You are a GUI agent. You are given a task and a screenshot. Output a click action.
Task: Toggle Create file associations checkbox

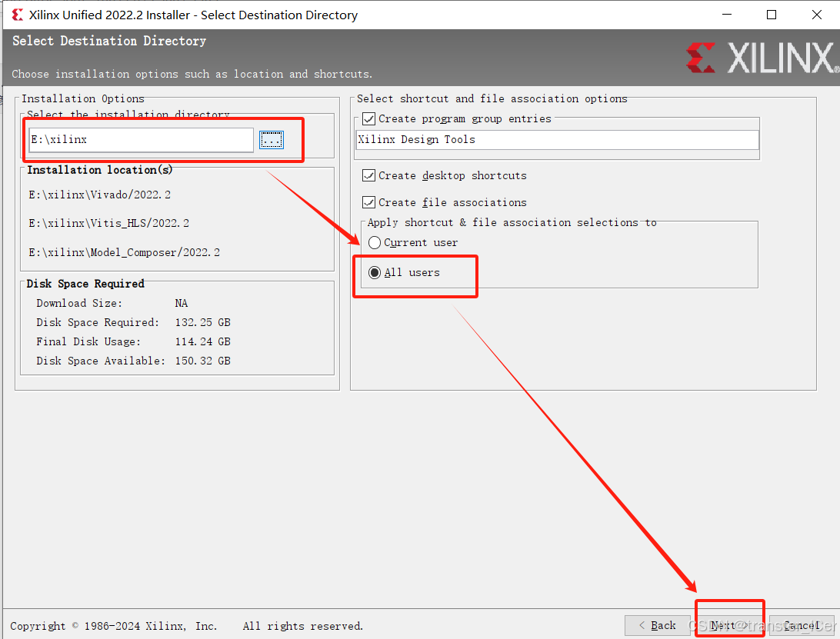pyautogui.click(x=368, y=202)
